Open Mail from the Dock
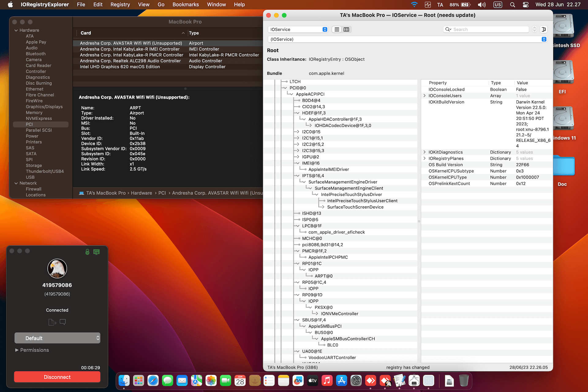 point(182,381)
